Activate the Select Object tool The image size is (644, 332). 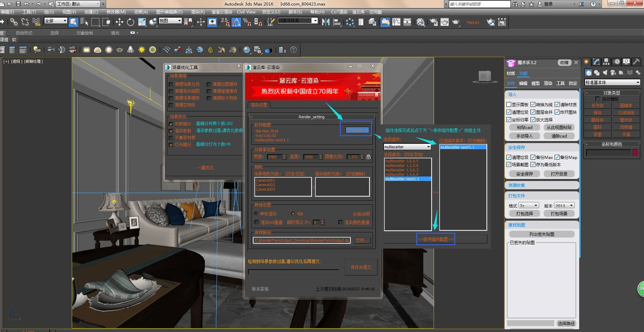(73, 22)
